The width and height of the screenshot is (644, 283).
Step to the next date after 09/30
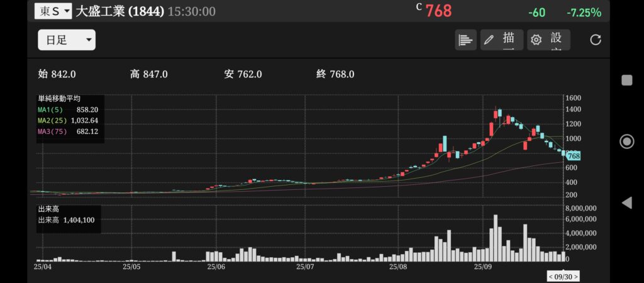[x=575, y=277]
